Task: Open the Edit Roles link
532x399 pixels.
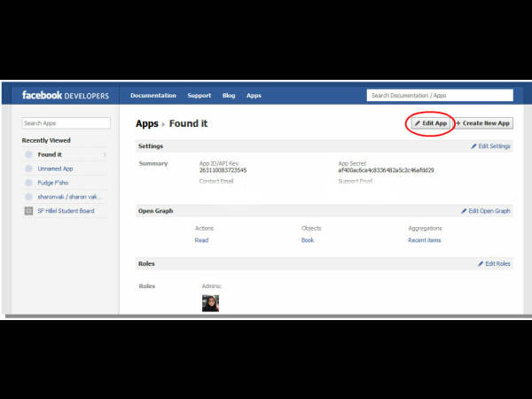Action: tap(497, 263)
